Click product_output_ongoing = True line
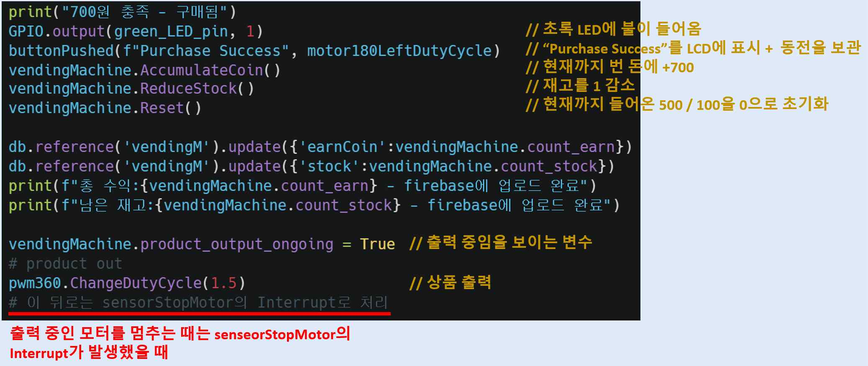Screen dimensions: 868x366 point(202,244)
